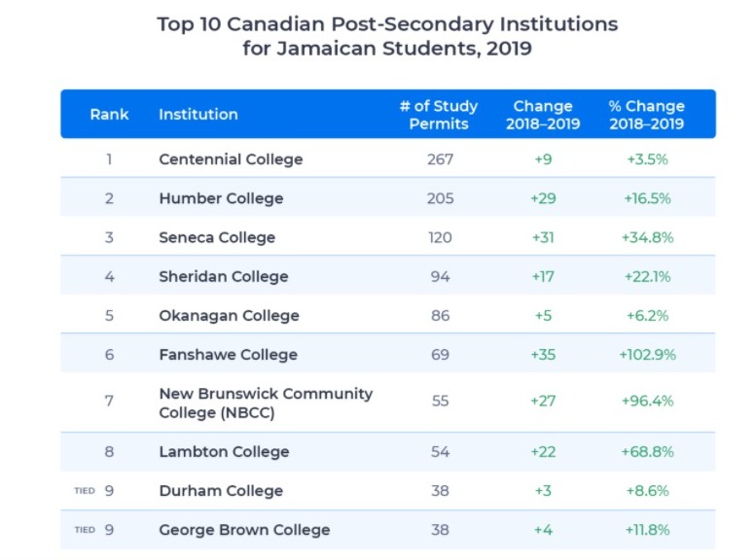
Task: Click the 267 study permits value
Action: click(440, 159)
